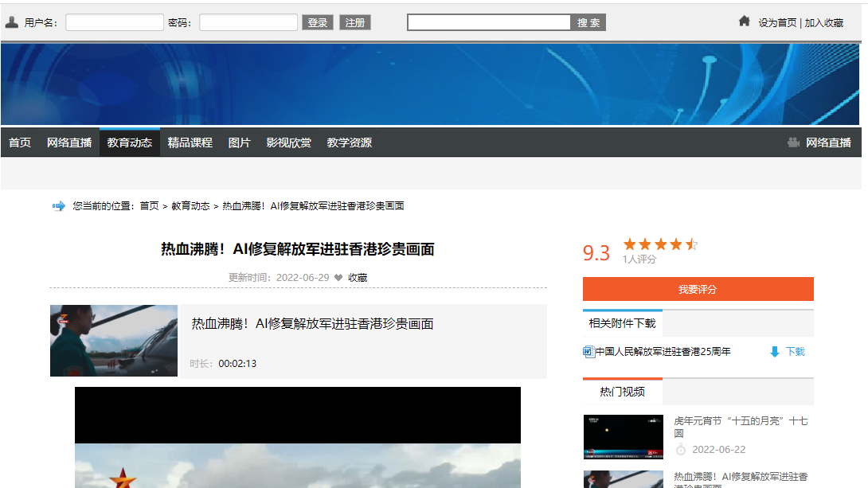Click the clock icon beside 2022-06-22

681,449
